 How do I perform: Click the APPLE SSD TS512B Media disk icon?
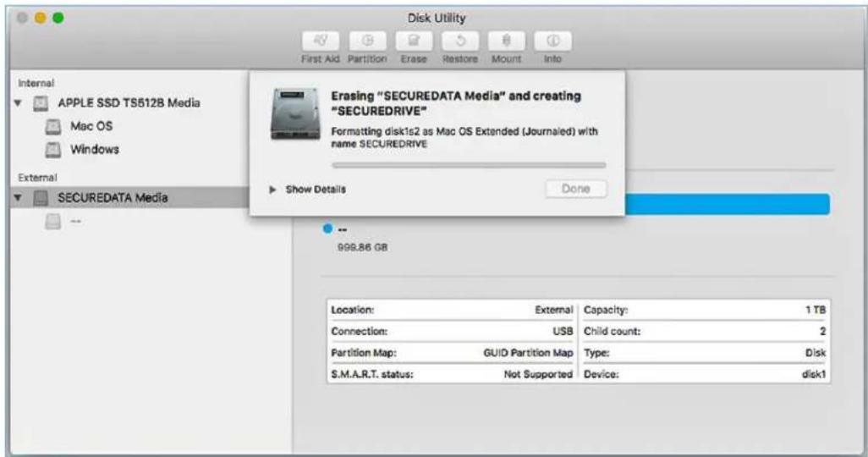point(41,103)
